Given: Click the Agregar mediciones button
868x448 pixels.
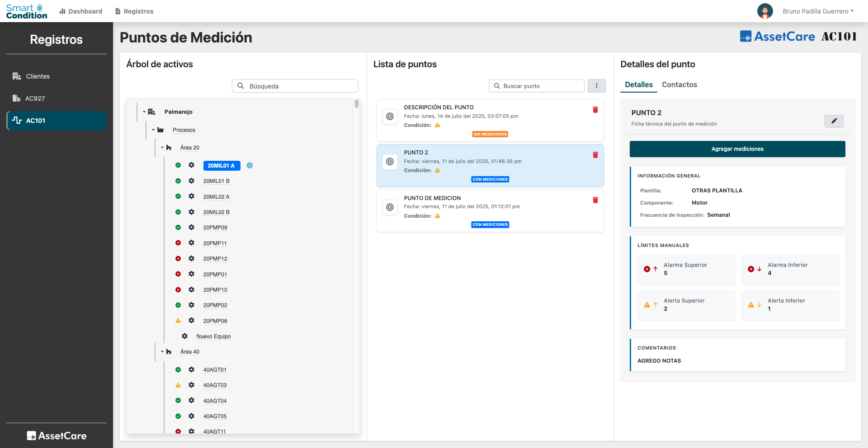Looking at the screenshot, I should pyautogui.click(x=737, y=149).
